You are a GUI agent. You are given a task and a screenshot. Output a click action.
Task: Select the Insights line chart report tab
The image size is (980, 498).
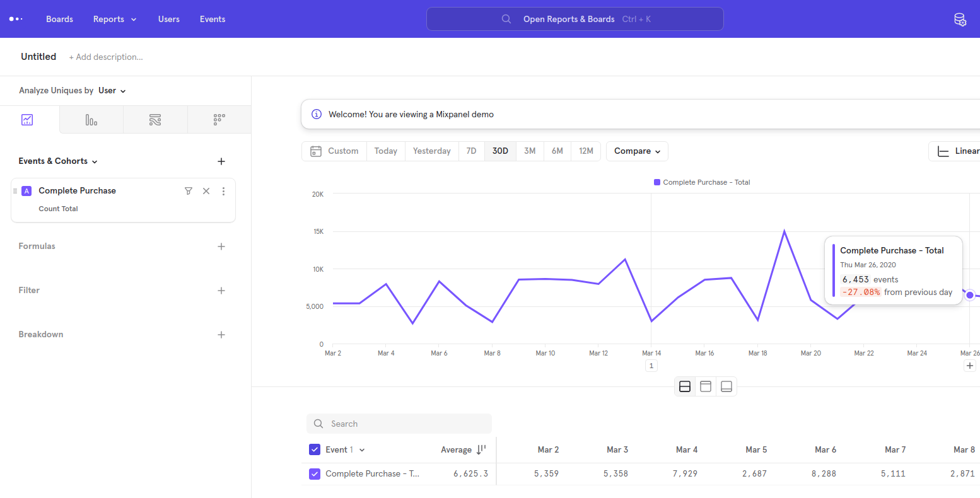(27, 120)
